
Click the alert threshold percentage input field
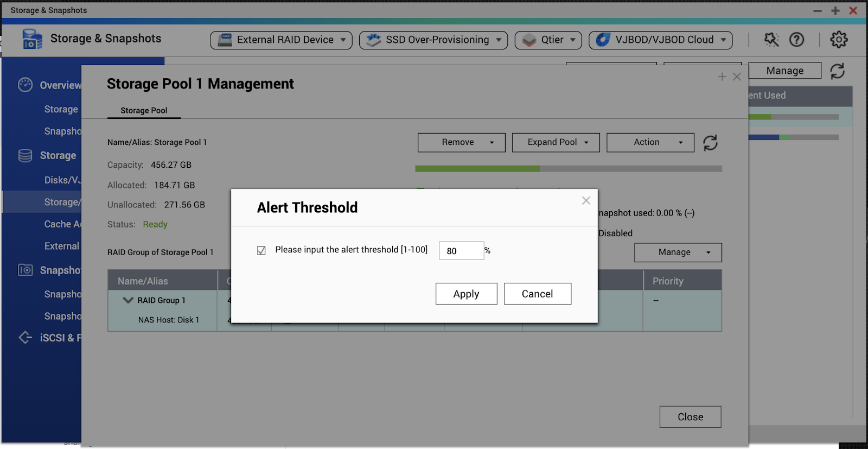461,251
